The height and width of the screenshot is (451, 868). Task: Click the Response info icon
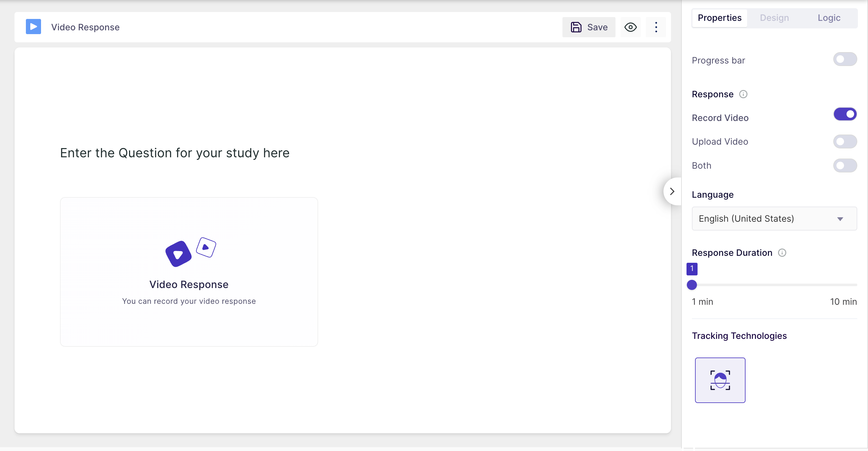point(743,94)
